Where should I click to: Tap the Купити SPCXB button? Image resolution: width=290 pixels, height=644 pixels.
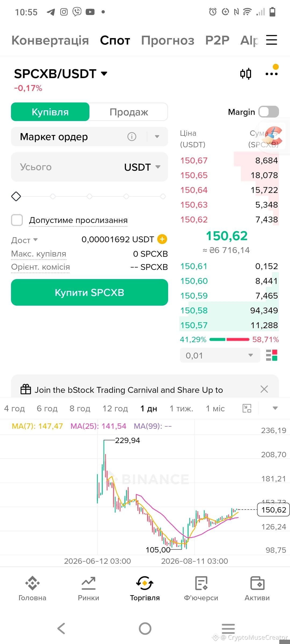pyautogui.click(x=89, y=292)
